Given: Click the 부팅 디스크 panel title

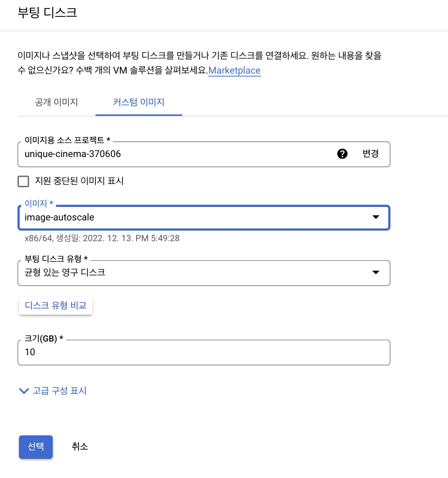Looking at the screenshot, I should pyautogui.click(x=47, y=13).
